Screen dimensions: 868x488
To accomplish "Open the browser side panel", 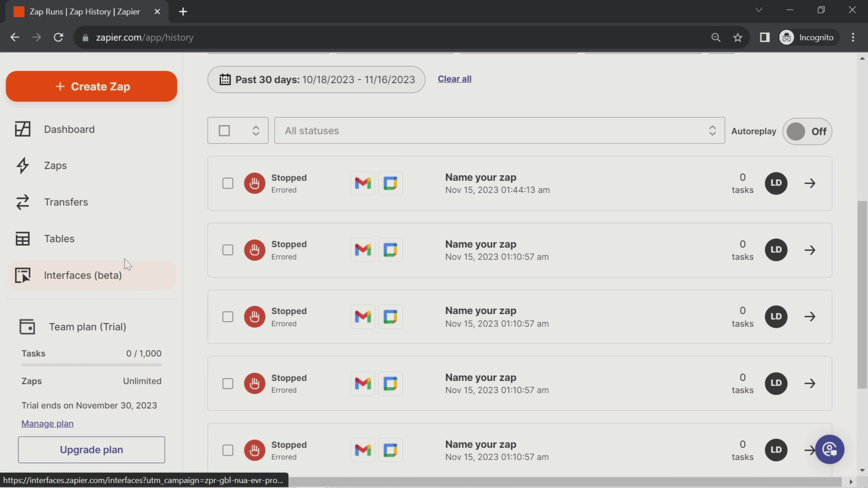I will pos(764,37).
